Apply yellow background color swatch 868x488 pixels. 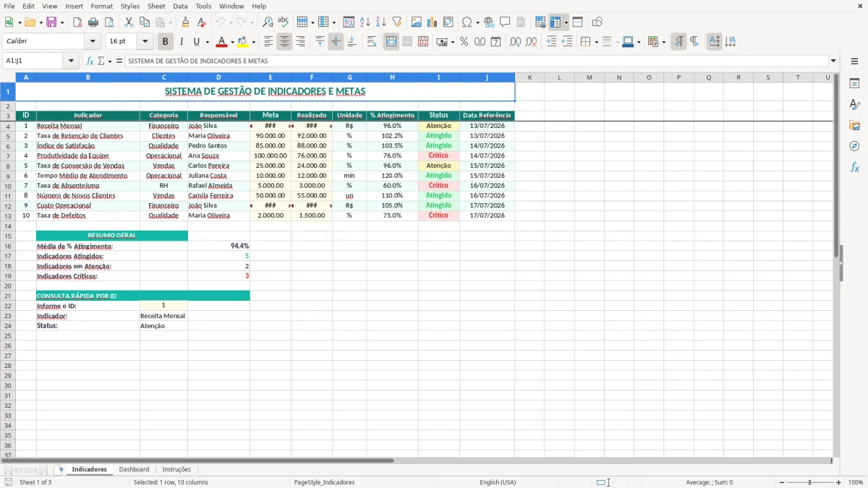(x=243, y=42)
